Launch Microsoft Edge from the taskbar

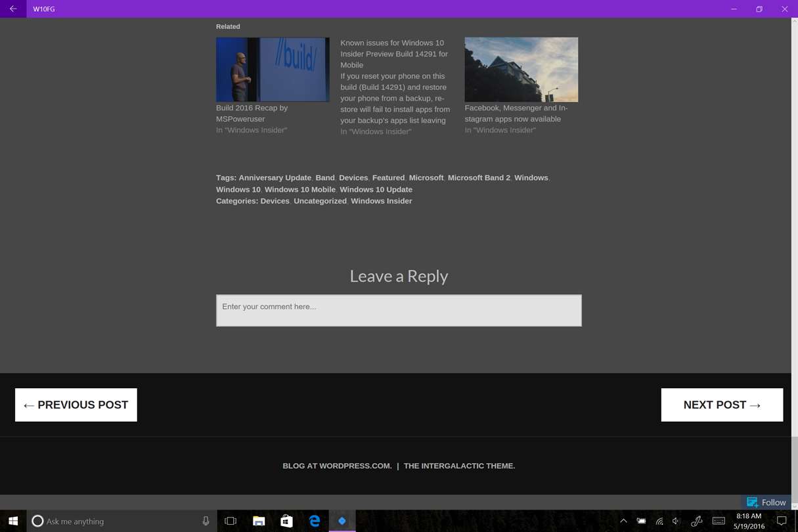pyautogui.click(x=315, y=521)
